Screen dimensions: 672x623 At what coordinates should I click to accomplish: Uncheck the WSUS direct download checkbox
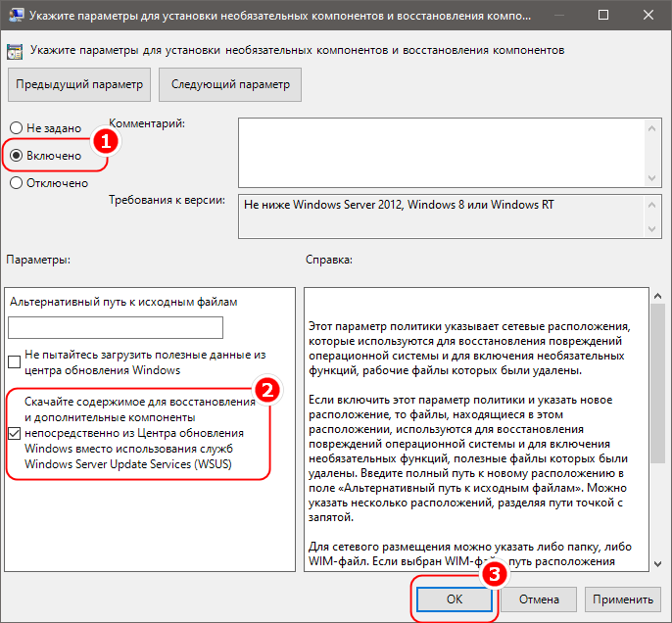point(14,433)
